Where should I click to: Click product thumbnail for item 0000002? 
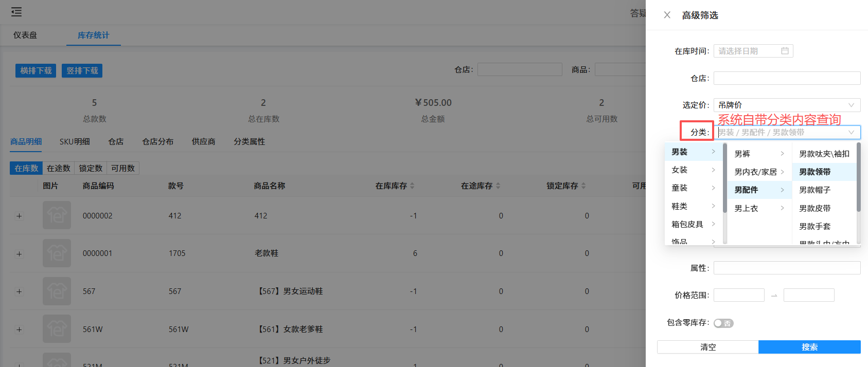(57, 215)
